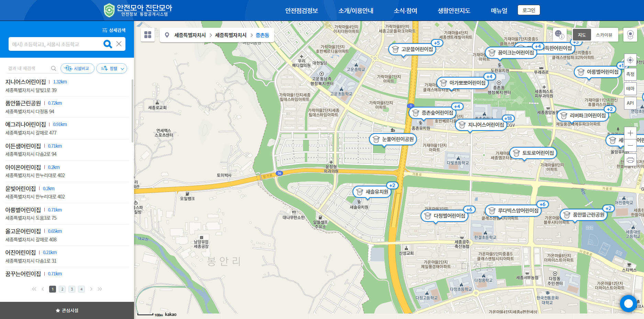Focus the facility search input field
Image resolution: width=644 pixels, height=319 pixels.
[x=55, y=44]
